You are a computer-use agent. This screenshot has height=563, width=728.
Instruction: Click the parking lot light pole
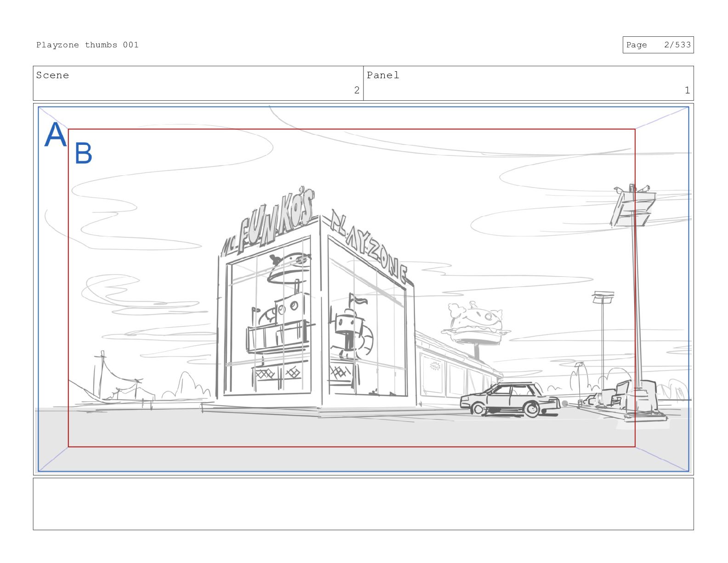click(603, 336)
